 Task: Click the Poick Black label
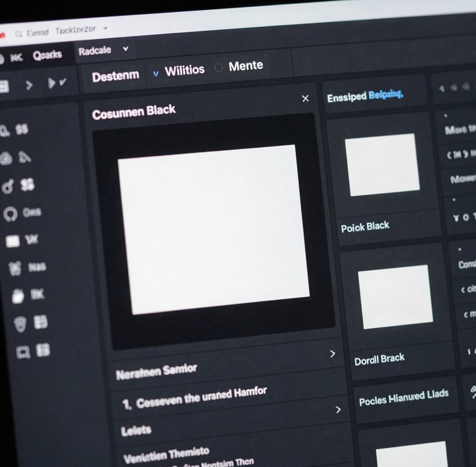click(x=365, y=226)
